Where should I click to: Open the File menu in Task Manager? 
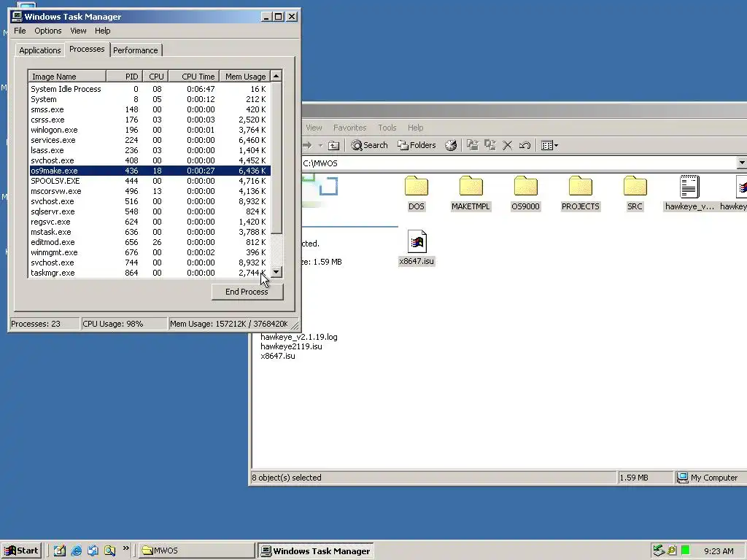click(x=20, y=31)
